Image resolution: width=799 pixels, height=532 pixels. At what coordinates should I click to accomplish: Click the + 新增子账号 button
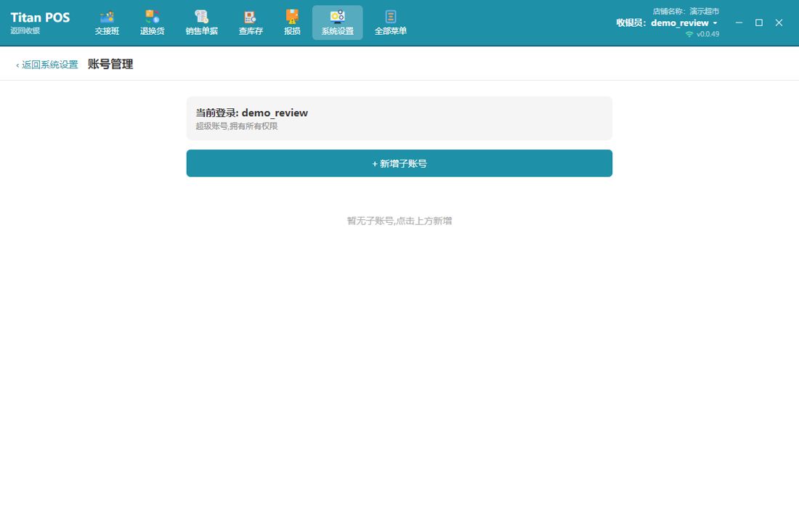coord(399,163)
